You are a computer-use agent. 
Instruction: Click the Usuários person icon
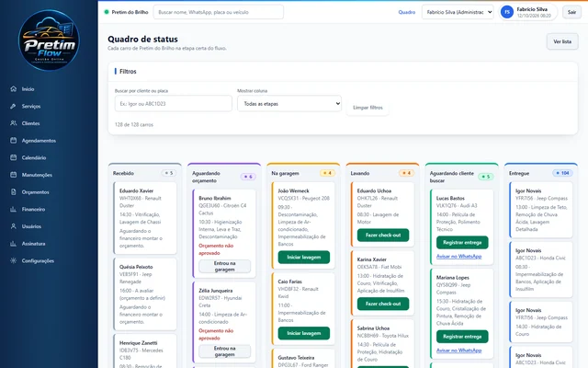click(14, 226)
